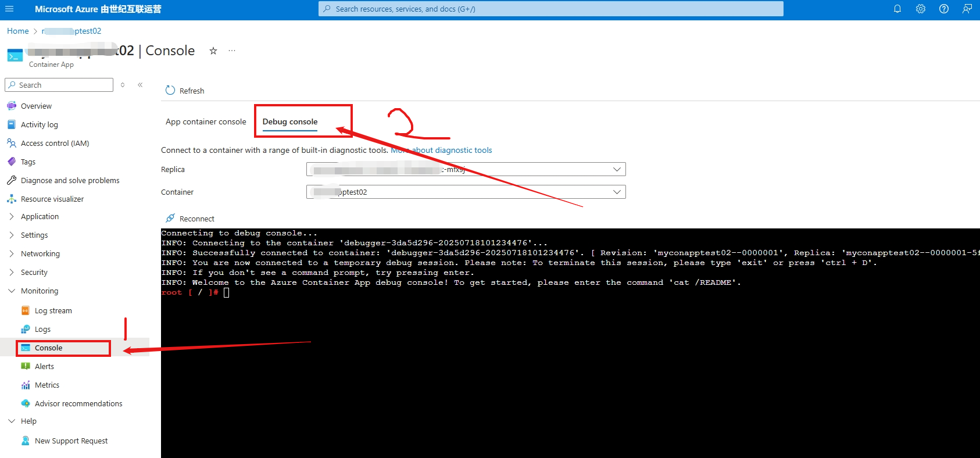Screen dimensions: 980x458
Task: Open the Replica dropdown
Action: [x=466, y=169]
